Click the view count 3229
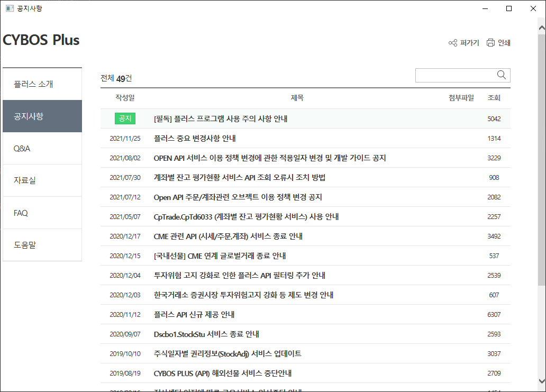This screenshot has width=546, height=392. coord(494,158)
